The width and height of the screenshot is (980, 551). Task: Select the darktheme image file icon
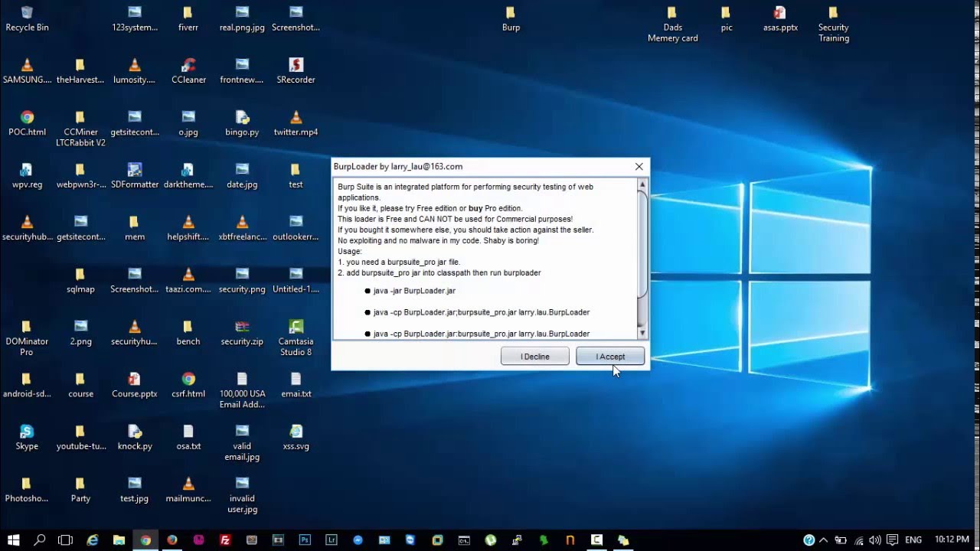click(x=188, y=176)
